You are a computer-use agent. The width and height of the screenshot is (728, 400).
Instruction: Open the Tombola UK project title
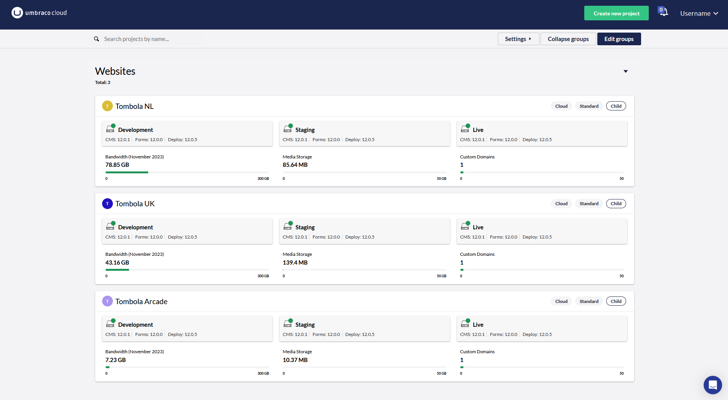(135, 204)
